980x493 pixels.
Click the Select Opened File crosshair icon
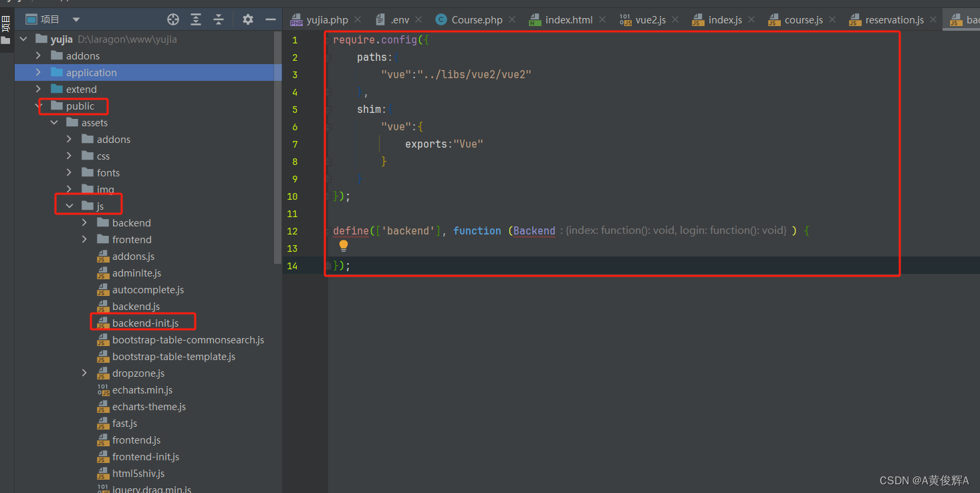tap(172, 19)
